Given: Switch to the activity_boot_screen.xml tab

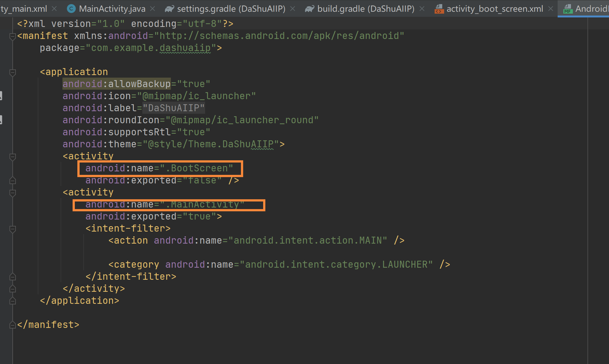Looking at the screenshot, I should (x=495, y=9).
